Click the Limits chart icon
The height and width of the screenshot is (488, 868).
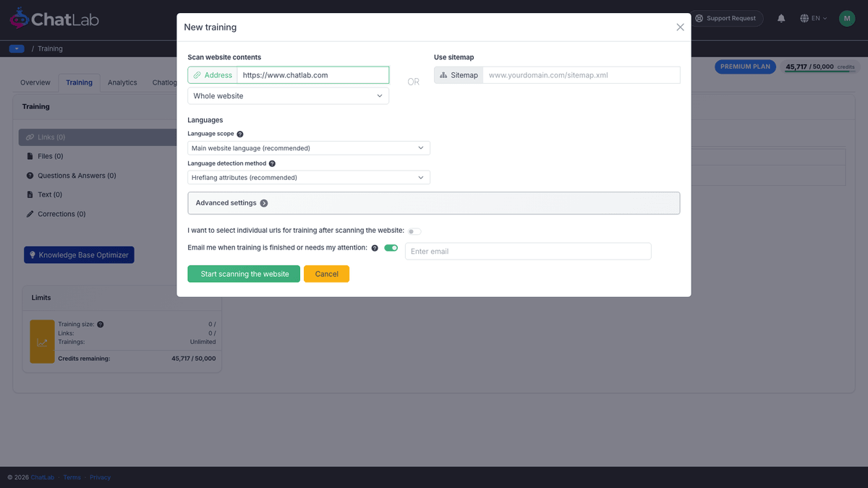pos(42,342)
